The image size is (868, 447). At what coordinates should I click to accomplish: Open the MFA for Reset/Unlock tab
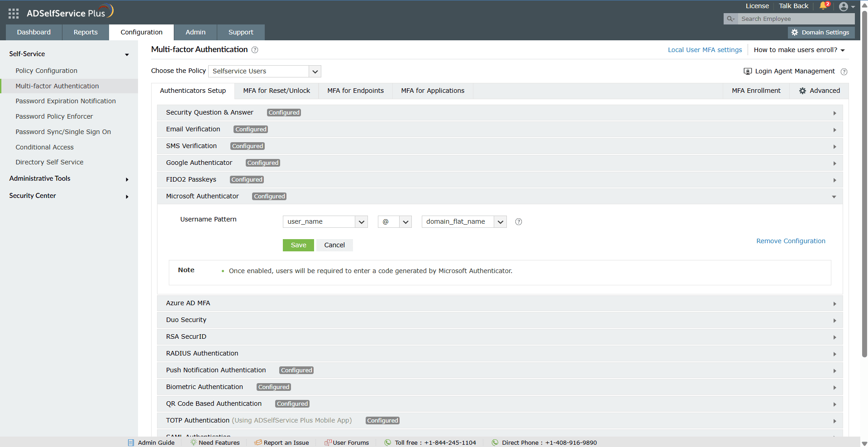click(x=277, y=91)
